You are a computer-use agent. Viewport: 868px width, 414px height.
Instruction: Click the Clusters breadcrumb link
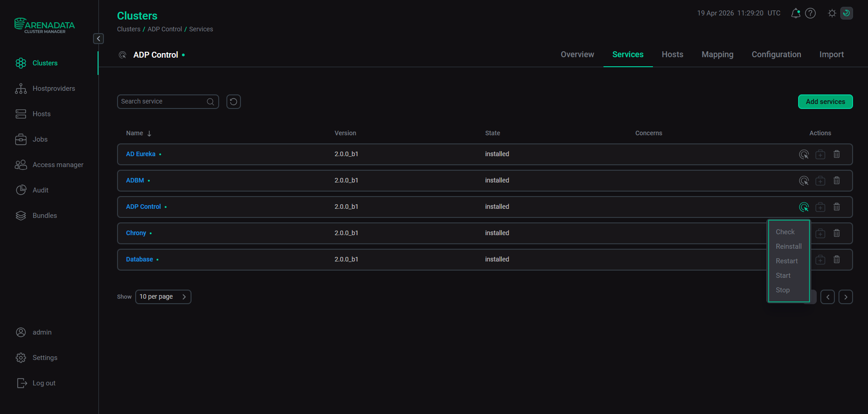(x=129, y=29)
